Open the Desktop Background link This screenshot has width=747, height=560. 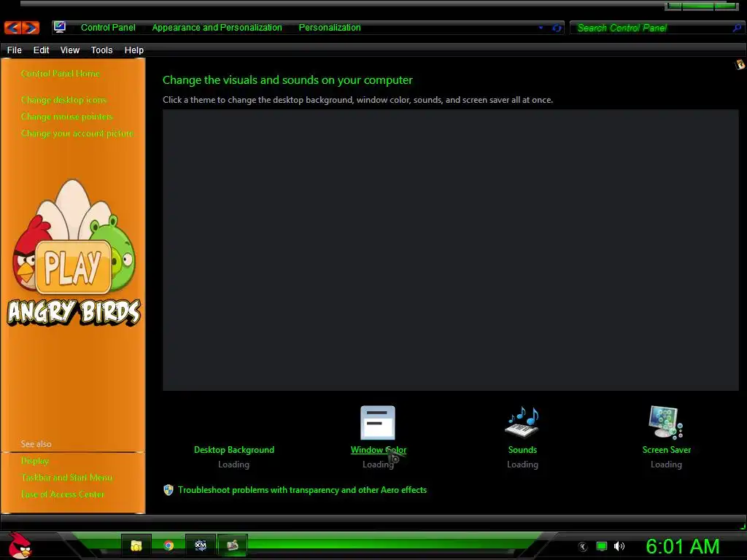234,450
